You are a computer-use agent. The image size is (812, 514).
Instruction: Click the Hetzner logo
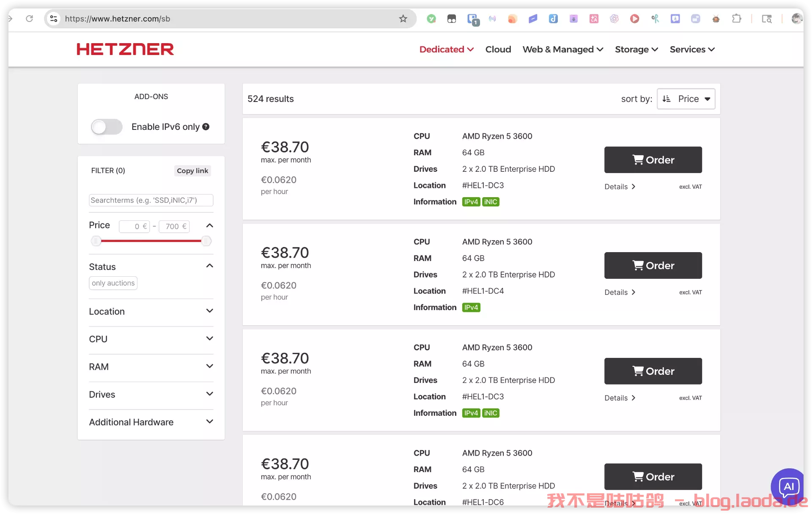[125, 49]
